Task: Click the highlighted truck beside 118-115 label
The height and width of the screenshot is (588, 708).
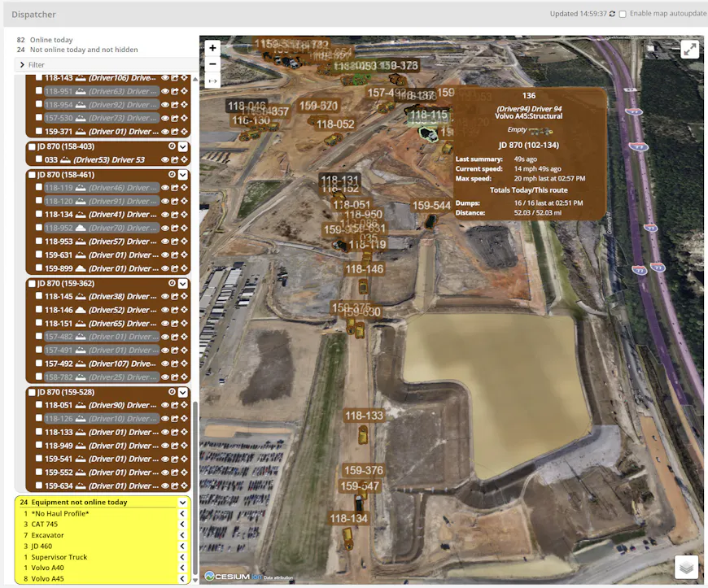Action: (428, 134)
